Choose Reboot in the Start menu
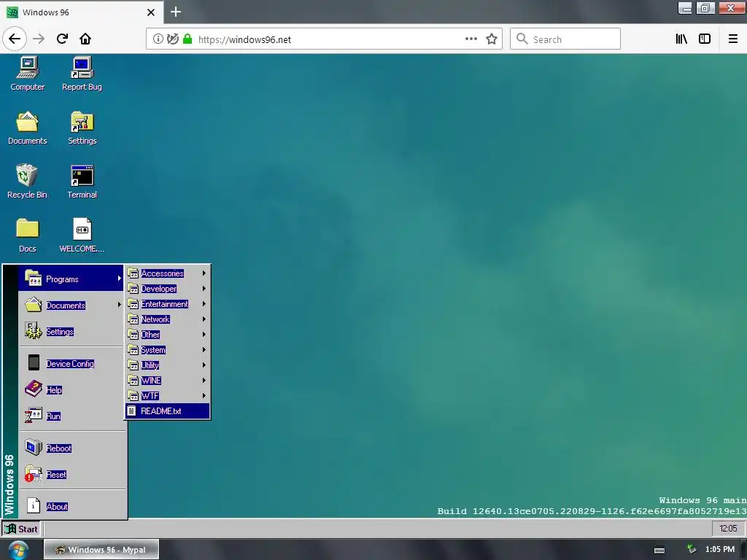 tap(71, 448)
